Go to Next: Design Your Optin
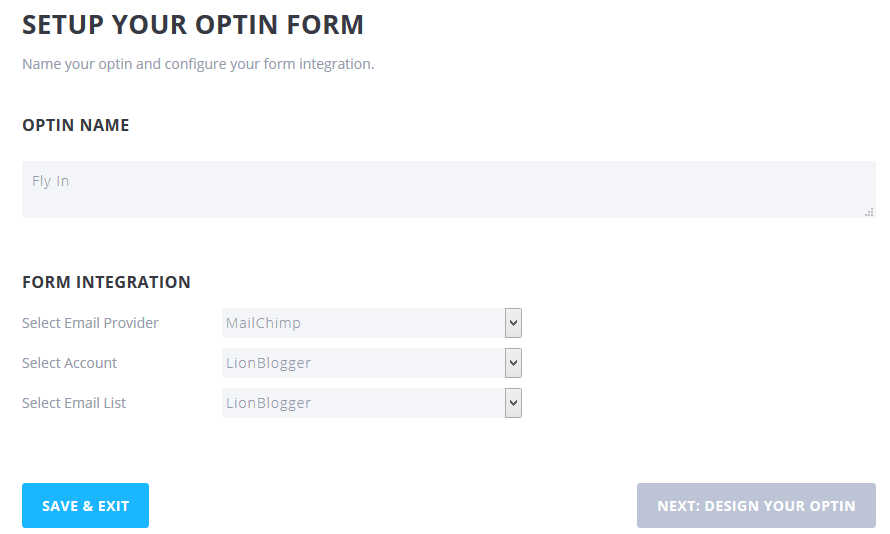Screen dimensions: 890x534 click(x=756, y=506)
